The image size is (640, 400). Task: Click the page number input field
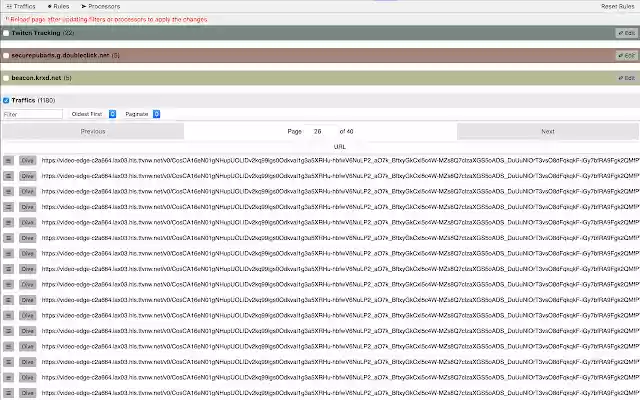[x=320, y=131]
